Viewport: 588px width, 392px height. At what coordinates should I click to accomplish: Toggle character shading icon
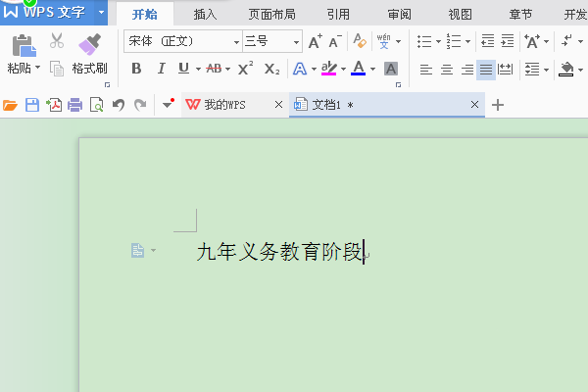391,69
